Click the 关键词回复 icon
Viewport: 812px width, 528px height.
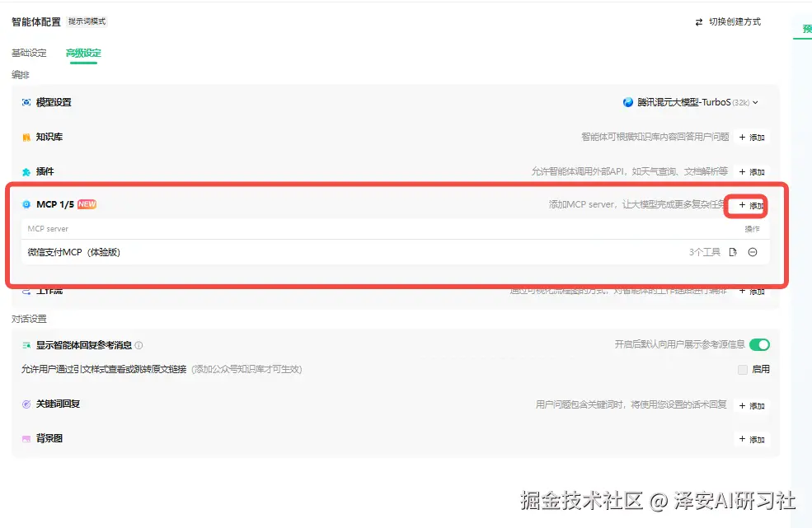click(26, 404)
